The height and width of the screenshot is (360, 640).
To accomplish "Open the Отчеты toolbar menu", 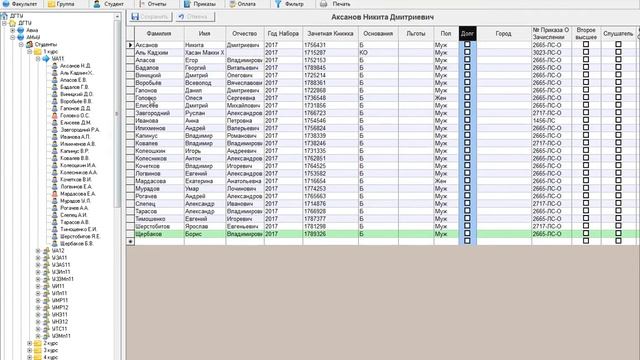I will click(153, 4).
